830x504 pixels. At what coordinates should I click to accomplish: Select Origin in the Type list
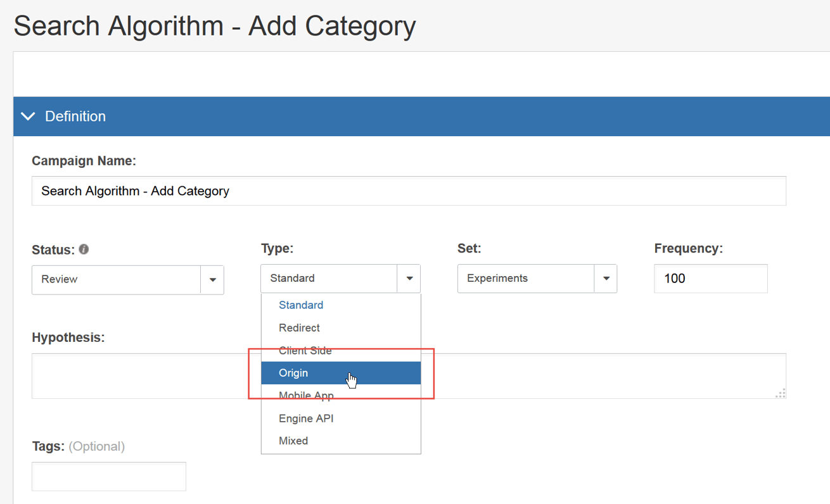(x=341, y=373)
